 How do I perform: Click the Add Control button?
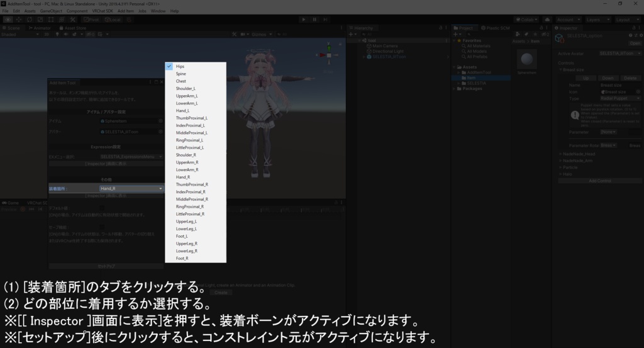coord(599,181)
